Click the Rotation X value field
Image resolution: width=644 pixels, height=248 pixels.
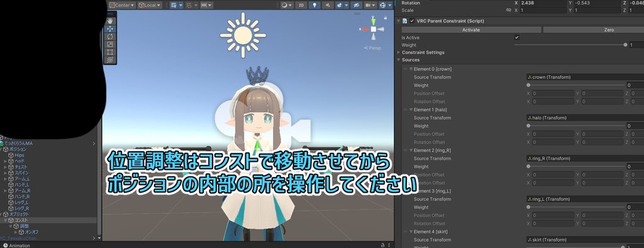(x=543, y=3)
